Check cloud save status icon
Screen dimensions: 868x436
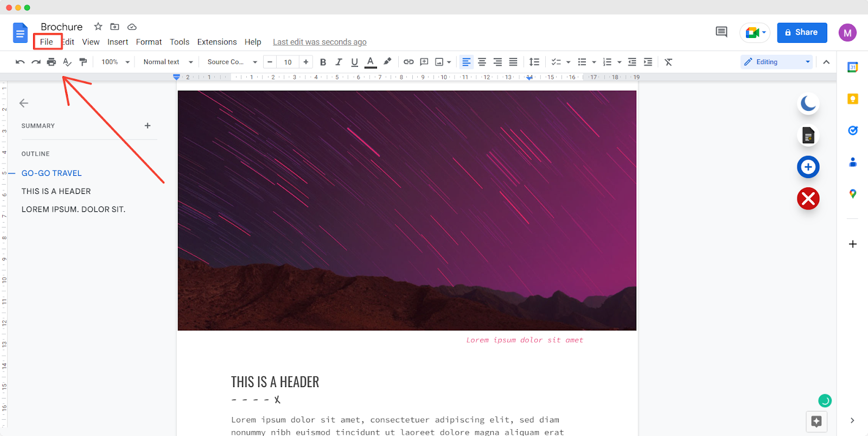(x=132, y=27)
